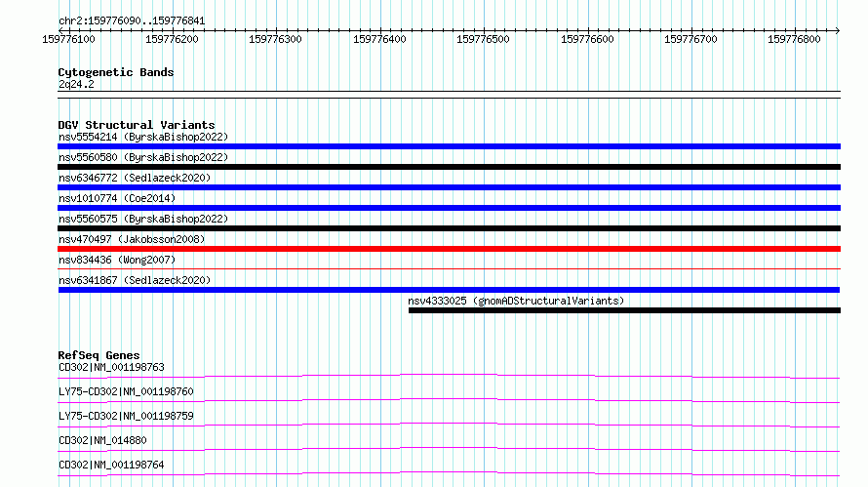Open variant nsv6341867 (Sedlazeck2020) label

135,280
